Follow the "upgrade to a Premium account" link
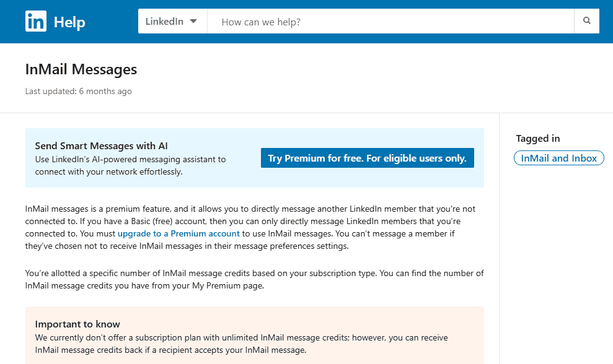613x364 pixels. click(178, 233)
